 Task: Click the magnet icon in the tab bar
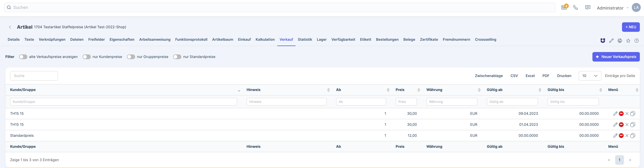[603, 40]
